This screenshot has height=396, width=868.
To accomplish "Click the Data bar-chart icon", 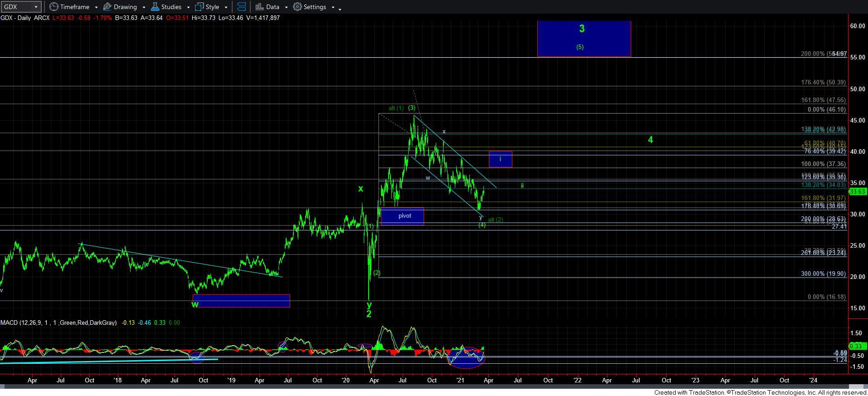I will coord(259,7).
